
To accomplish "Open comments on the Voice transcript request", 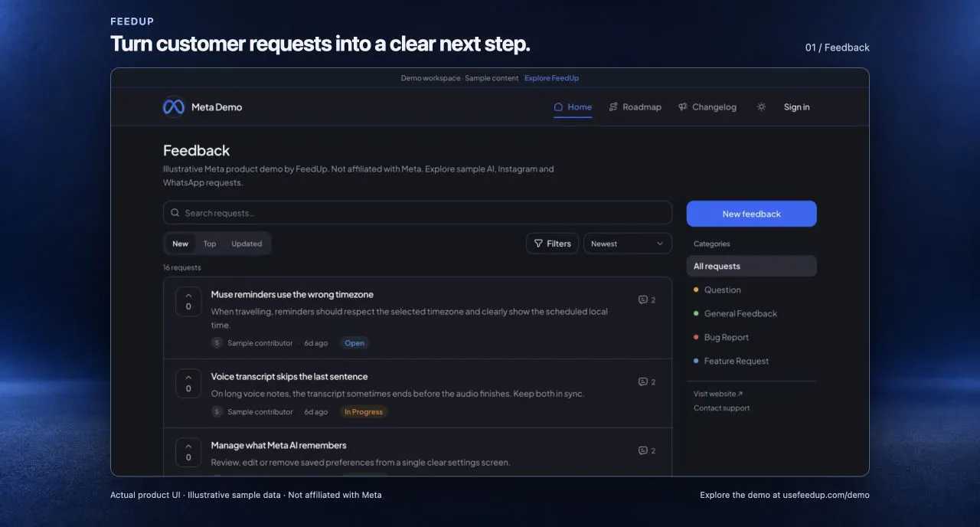I will click(647, 382).
